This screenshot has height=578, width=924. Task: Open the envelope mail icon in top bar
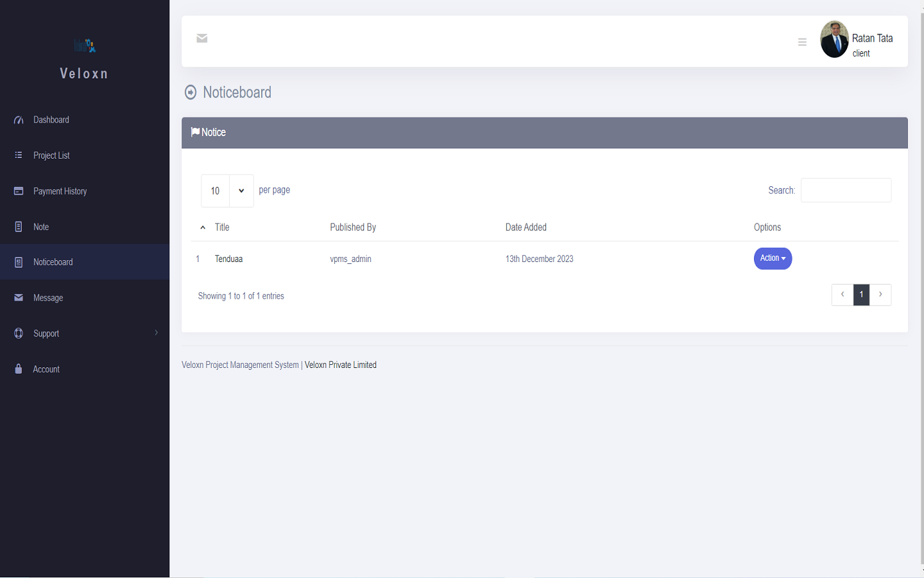(201, 39)
